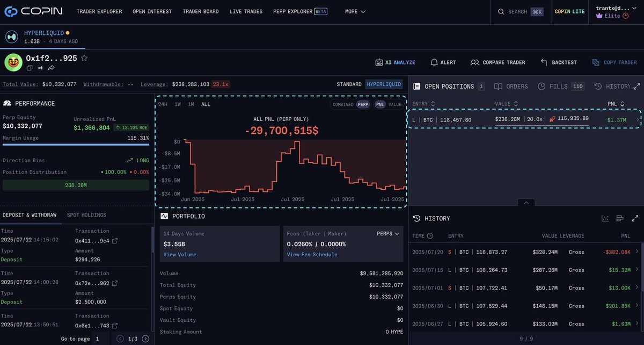
Task: Click Copy Trader button
Action: coord(614,62)
